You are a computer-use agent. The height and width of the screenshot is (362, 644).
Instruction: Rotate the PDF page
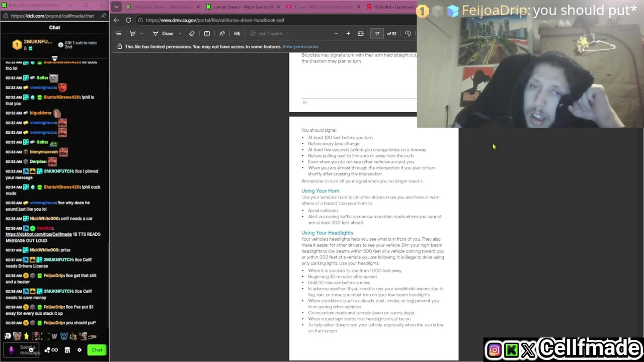point(408,34)
